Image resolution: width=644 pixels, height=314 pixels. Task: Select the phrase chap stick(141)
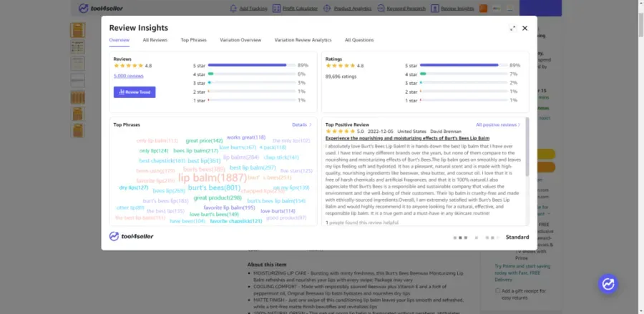click(x=281, y=157)
